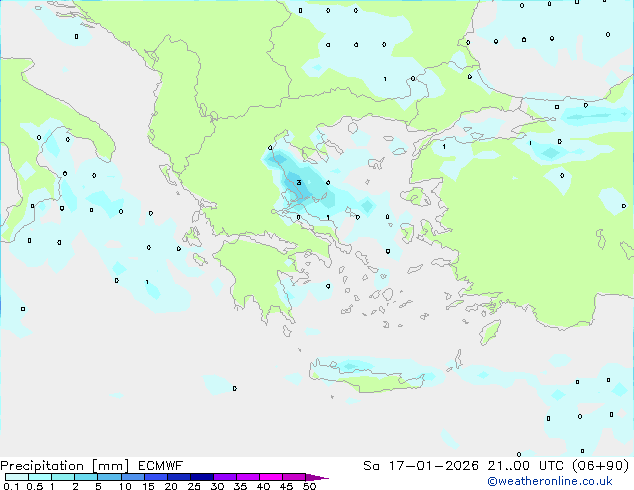This screenshot has width=634, height=490.
Task: Click the 45 to 50 mm magenta swatch
Action: coord(294,477)
